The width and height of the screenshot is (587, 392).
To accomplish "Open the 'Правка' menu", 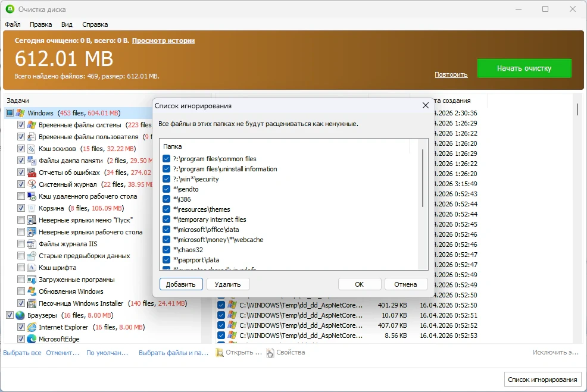I will pos(41,24).
